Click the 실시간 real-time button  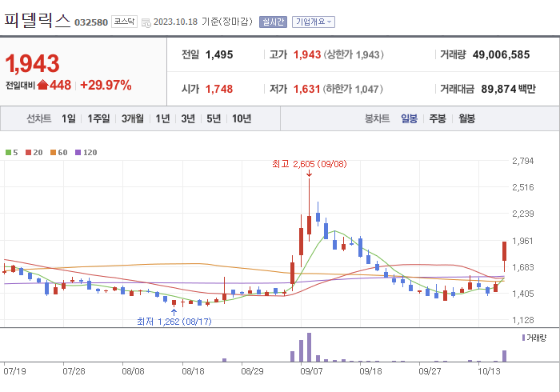[x=273, y=22]
